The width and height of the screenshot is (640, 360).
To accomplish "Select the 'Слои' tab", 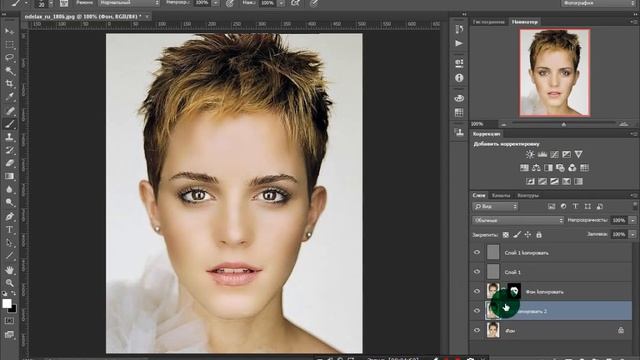I will tap(479, 196).
